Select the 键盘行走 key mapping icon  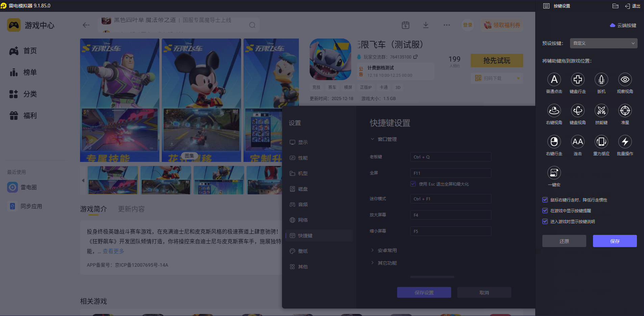pos(577,80)
